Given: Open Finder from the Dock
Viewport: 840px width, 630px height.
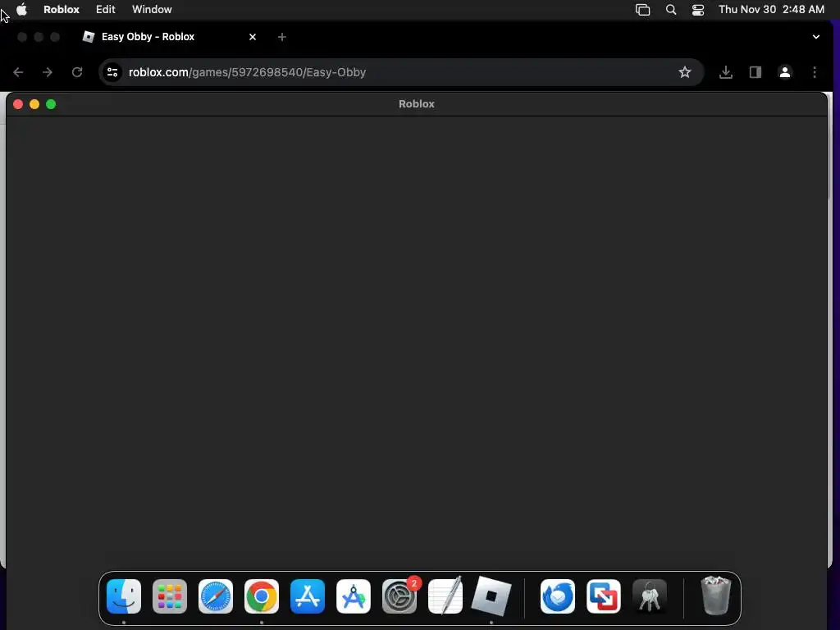Looking at the screenshot, I should coord(124,596).
